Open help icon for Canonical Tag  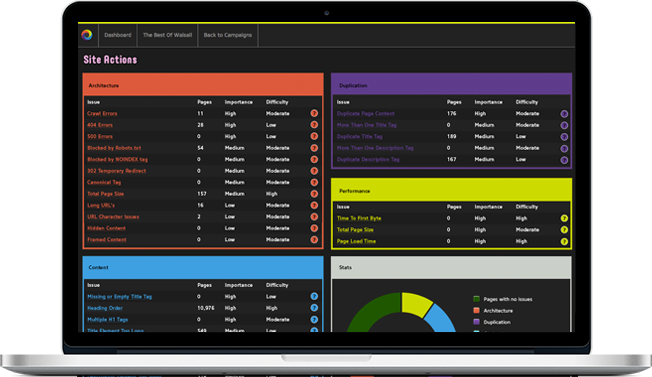314,182
